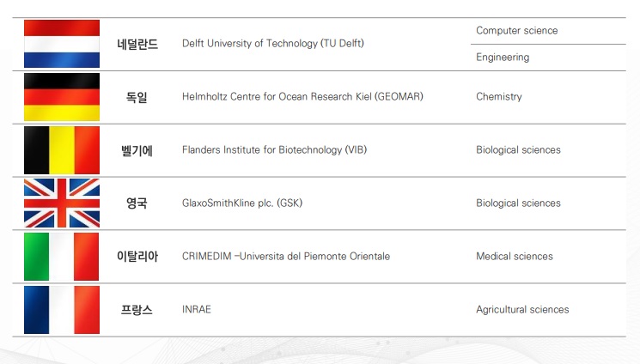Screen dimensions: 640x364
Task: Click the Computer science field cell
Action: [517, 31]
